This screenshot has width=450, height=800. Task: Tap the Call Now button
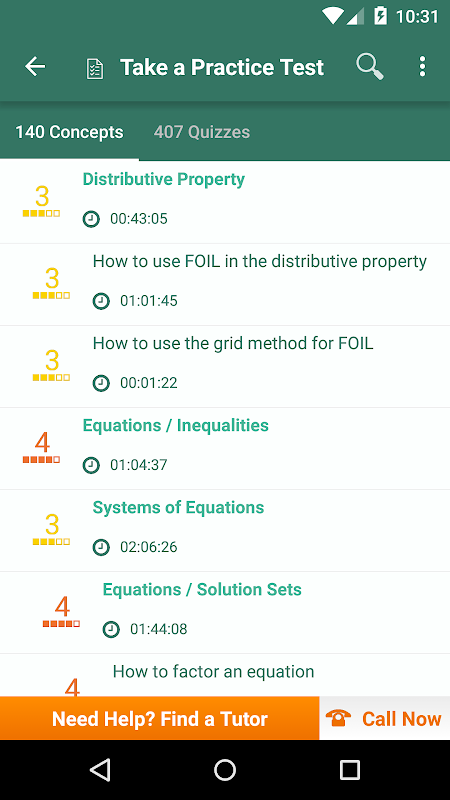385,718
